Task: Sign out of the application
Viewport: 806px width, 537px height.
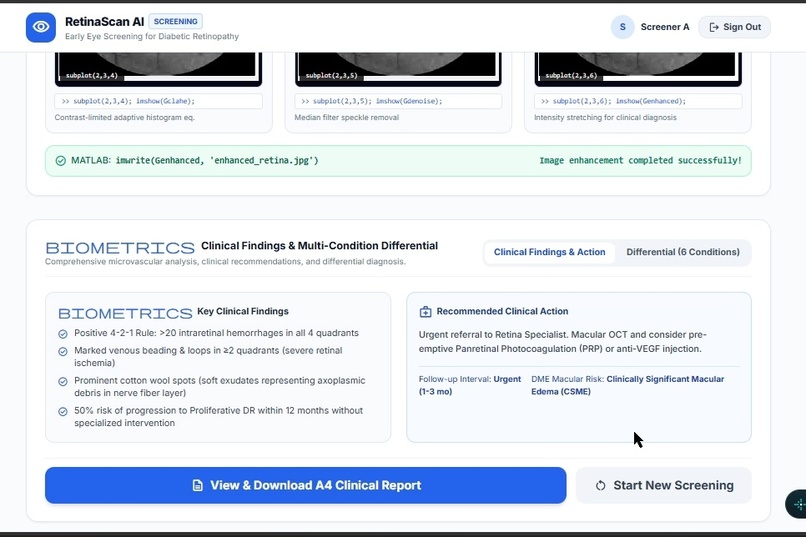Action: click(x=734, y=27)
